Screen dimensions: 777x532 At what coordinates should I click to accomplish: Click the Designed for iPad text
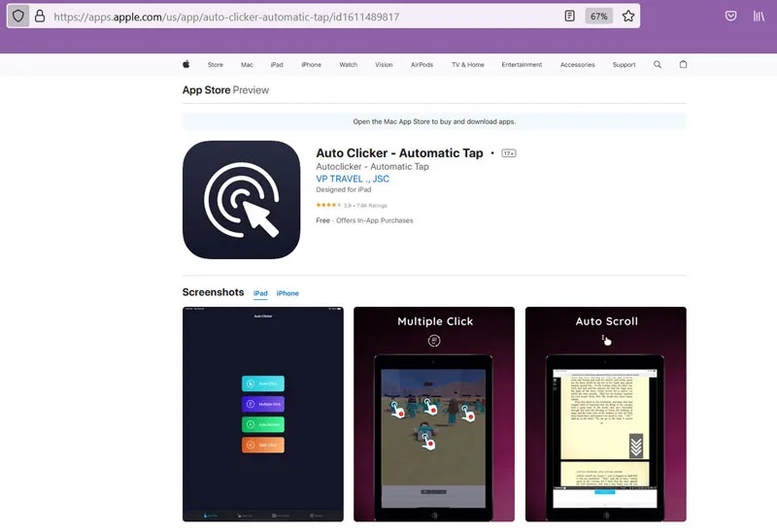[x=344, y=189]
